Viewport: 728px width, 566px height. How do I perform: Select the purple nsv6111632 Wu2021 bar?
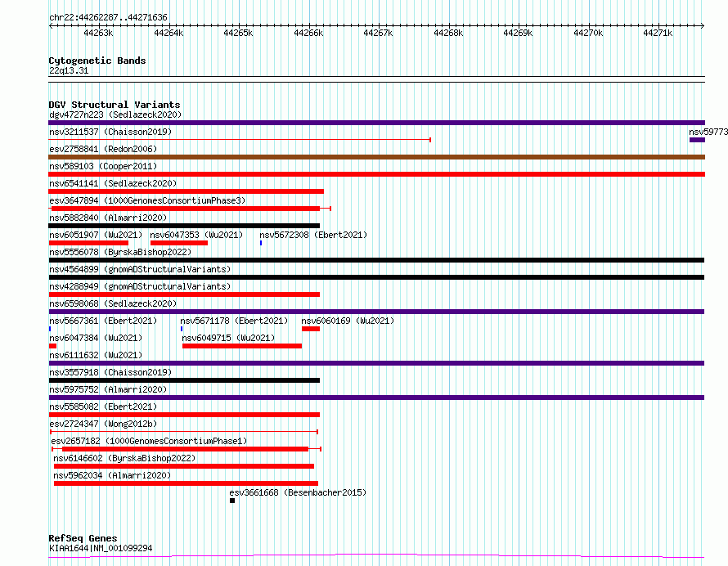coord(376,363)
